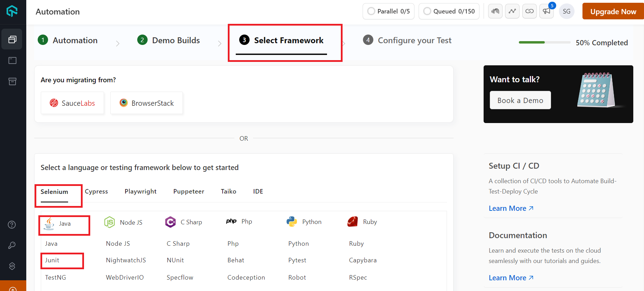Open the Builds panel in the sidebar

click(x=12, y=39)
